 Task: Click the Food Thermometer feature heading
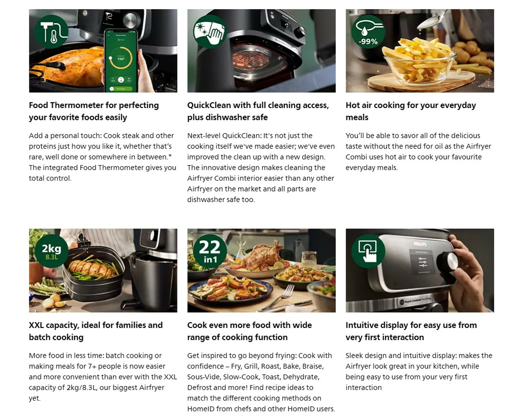pyautogui.click(x=94, y=111)
